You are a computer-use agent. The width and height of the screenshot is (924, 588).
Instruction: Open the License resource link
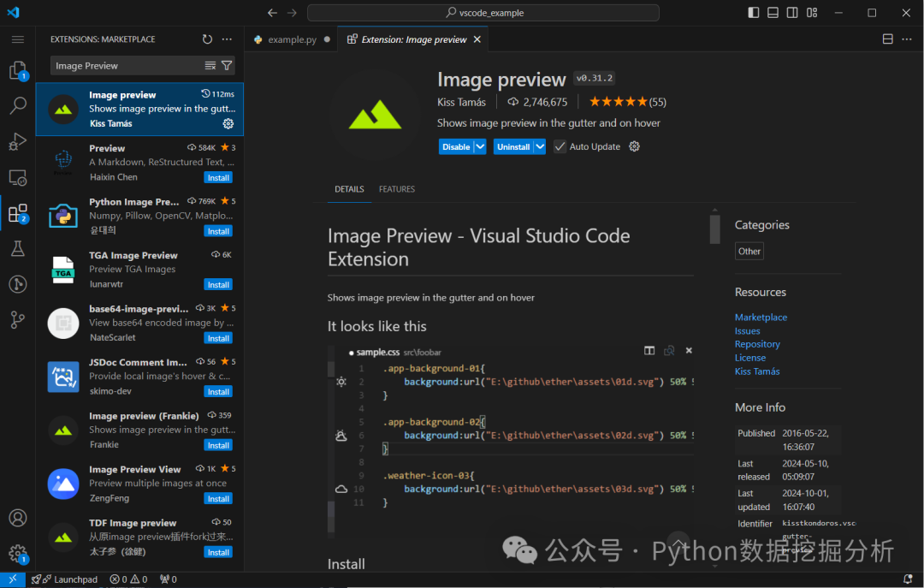point(750,358)
